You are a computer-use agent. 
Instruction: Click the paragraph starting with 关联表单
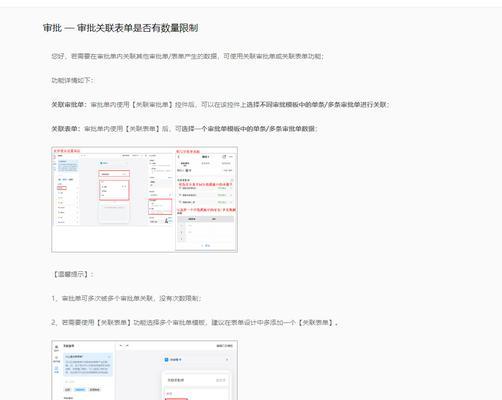coord(184,129)
